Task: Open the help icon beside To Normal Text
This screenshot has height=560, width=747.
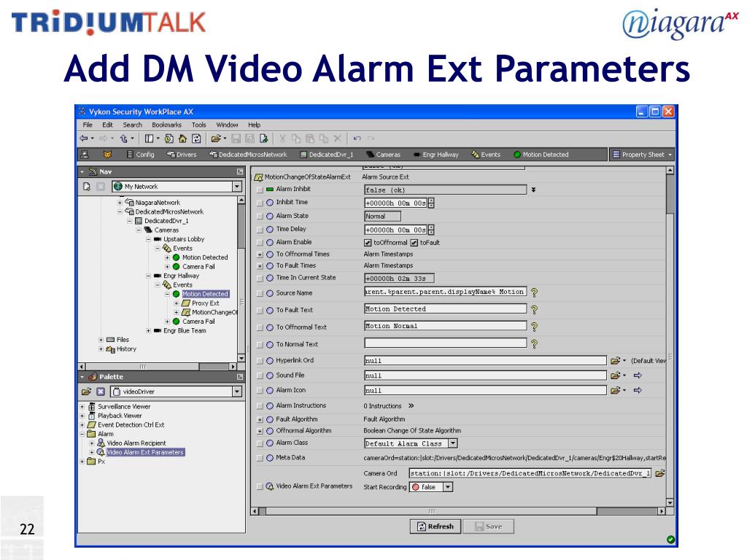Action: (535, 344)
